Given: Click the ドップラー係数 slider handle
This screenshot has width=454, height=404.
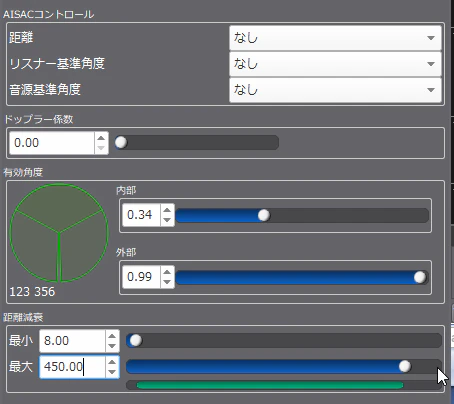Looking at the screenshot, I should click(121, 143).
